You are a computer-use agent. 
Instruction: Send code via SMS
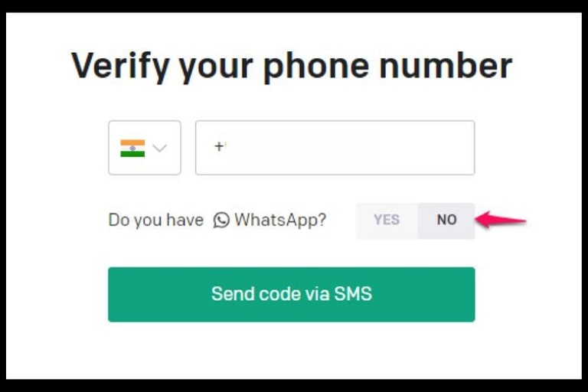(292, 295)
